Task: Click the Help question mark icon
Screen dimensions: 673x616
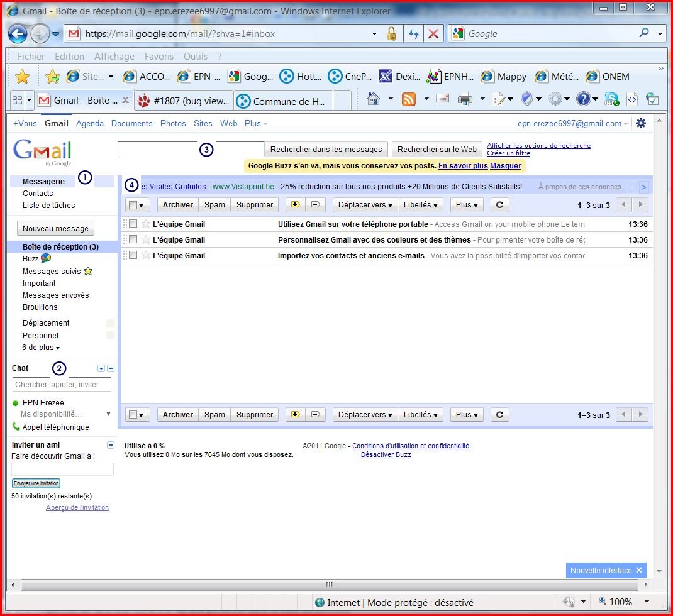Action: click(x=583, y=99)
